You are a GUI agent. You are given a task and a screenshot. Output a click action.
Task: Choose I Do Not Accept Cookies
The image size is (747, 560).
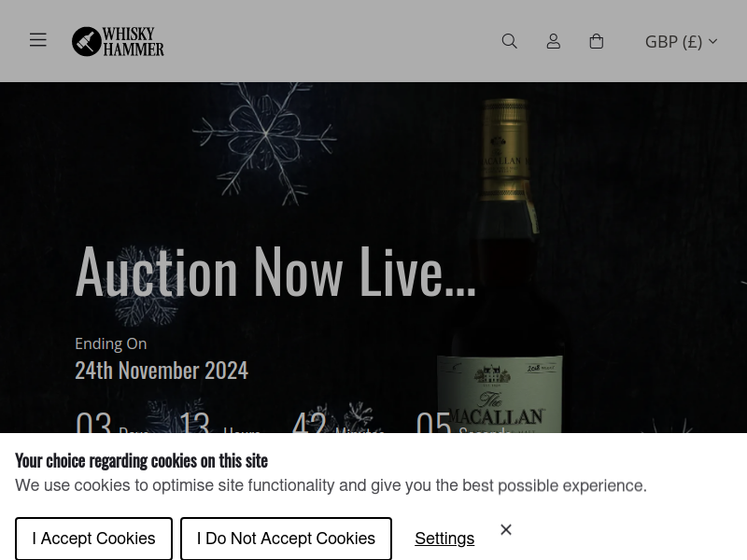click(x=286, y=539)
